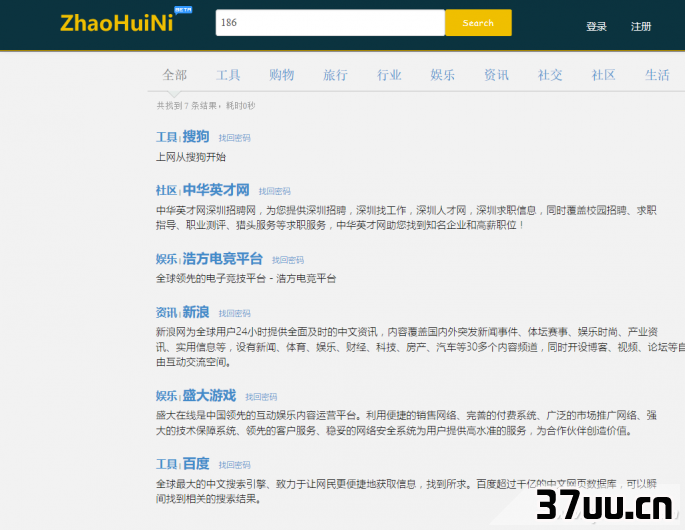The width and height of the screenshot is (685, 530).
Task: Click 找回密码 next to 搜狗
Action: [235, 138]
